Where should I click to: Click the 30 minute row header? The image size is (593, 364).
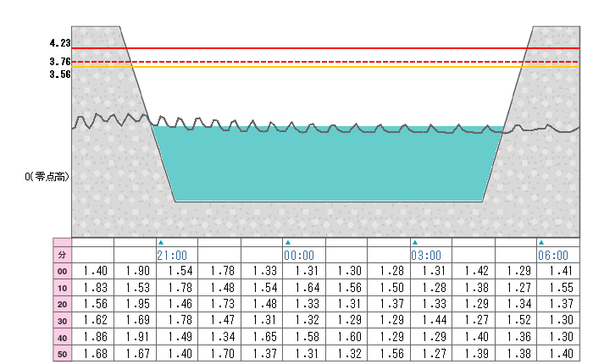click(63, 321)
